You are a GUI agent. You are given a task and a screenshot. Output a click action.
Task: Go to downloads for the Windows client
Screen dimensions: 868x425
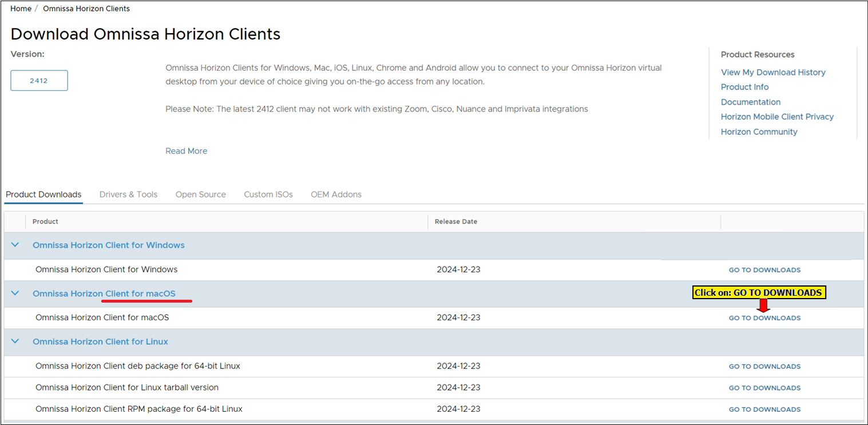click(x=764, y=270)
